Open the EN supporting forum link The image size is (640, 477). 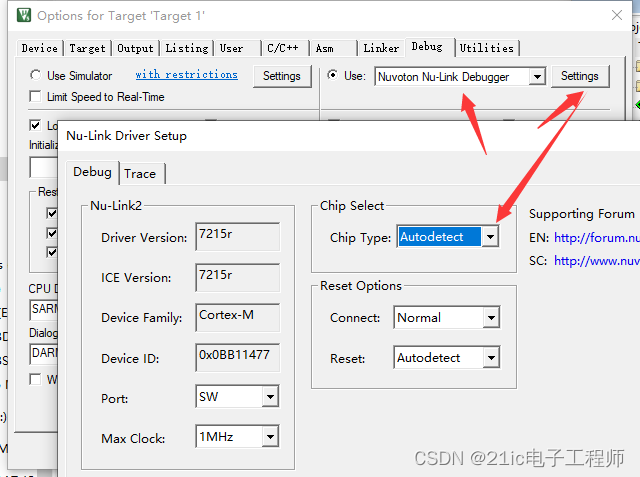pyautogui.click(x=597, y=237)
